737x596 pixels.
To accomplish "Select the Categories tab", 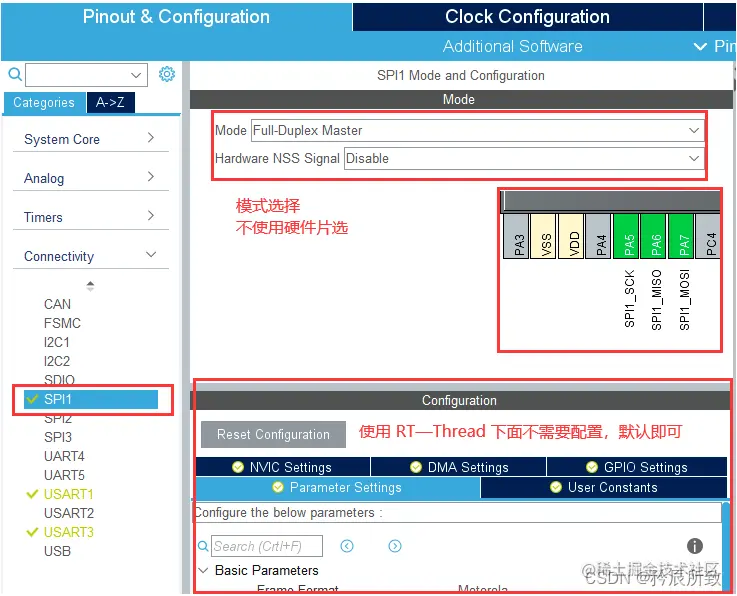I will click(x=44, y=102).
